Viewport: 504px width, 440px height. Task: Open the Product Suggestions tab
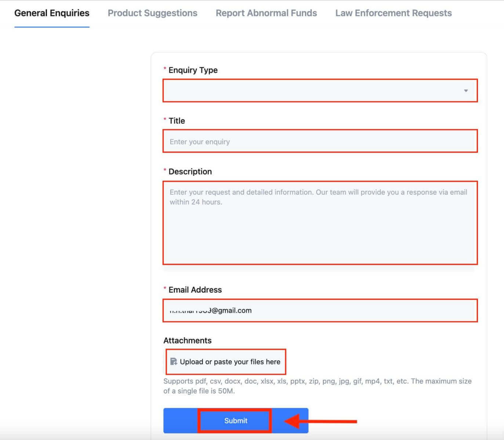152,13
